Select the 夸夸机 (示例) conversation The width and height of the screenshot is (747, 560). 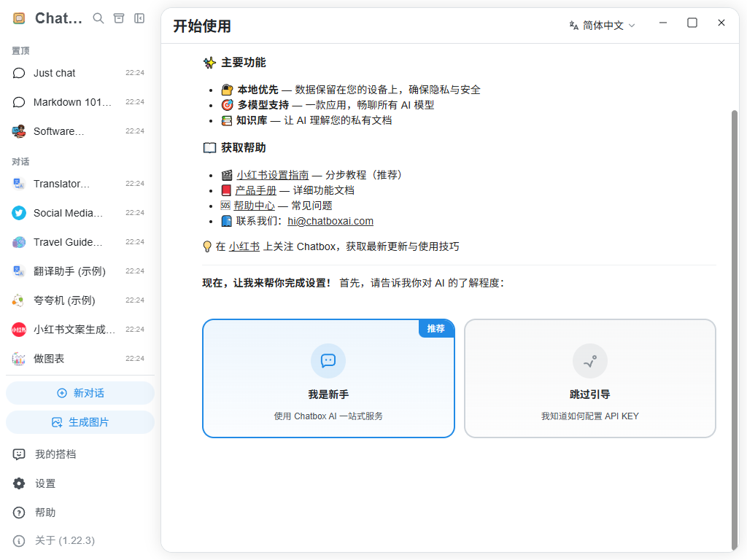coord(79,300)
